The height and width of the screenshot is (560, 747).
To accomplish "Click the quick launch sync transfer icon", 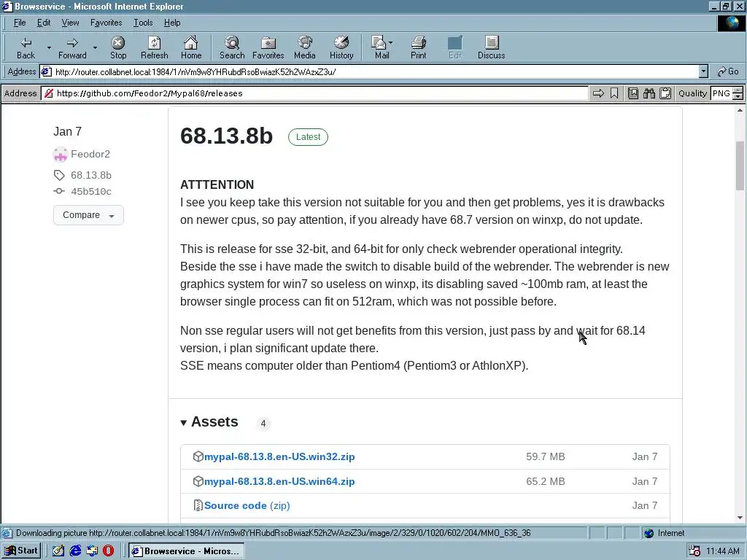I will (x=92, y=551).
